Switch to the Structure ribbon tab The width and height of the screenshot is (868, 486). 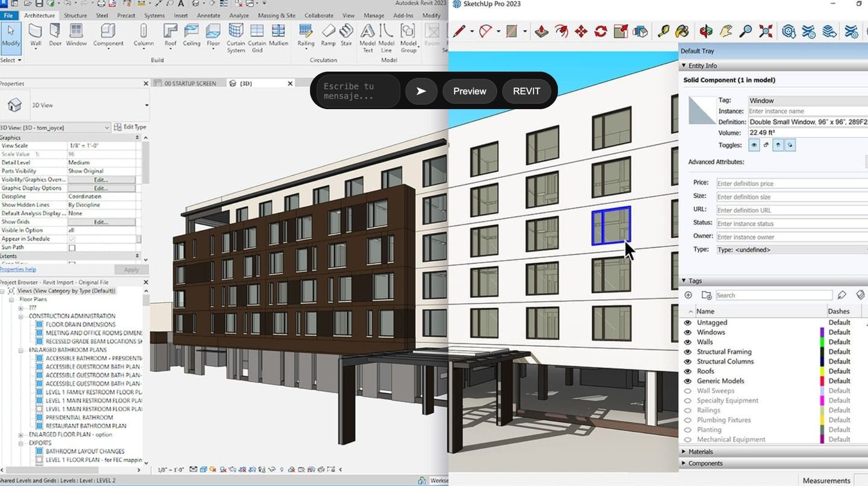point(75,16)
